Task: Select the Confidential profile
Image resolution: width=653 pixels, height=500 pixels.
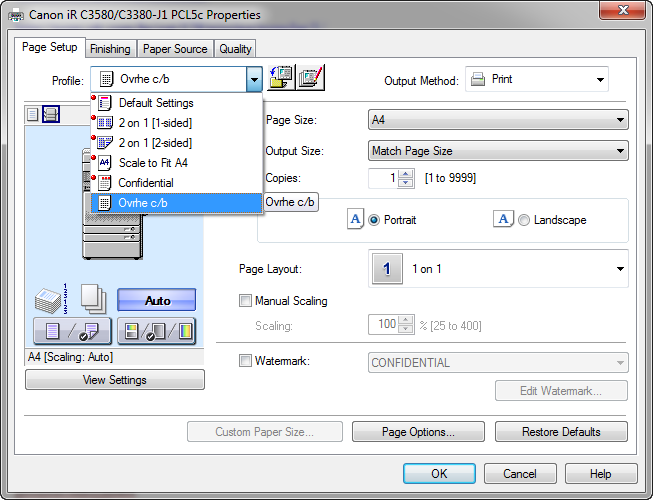Action: point(177,183)
